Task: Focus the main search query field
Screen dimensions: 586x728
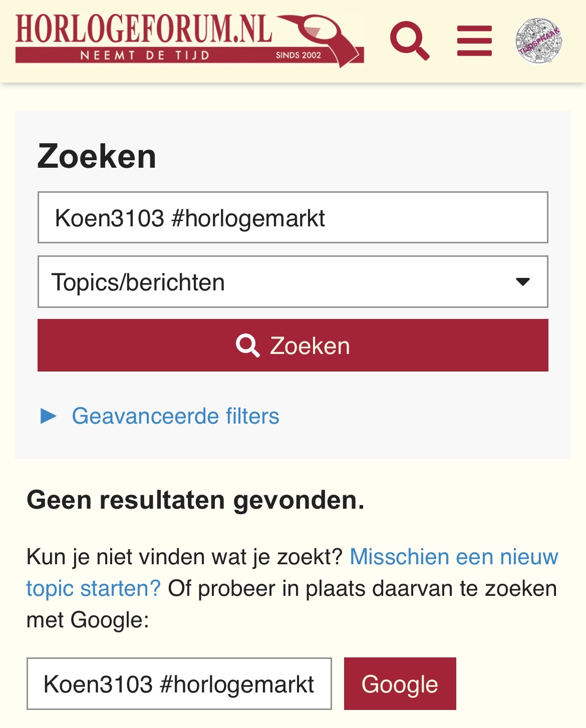Action: [x=292, y=218]
